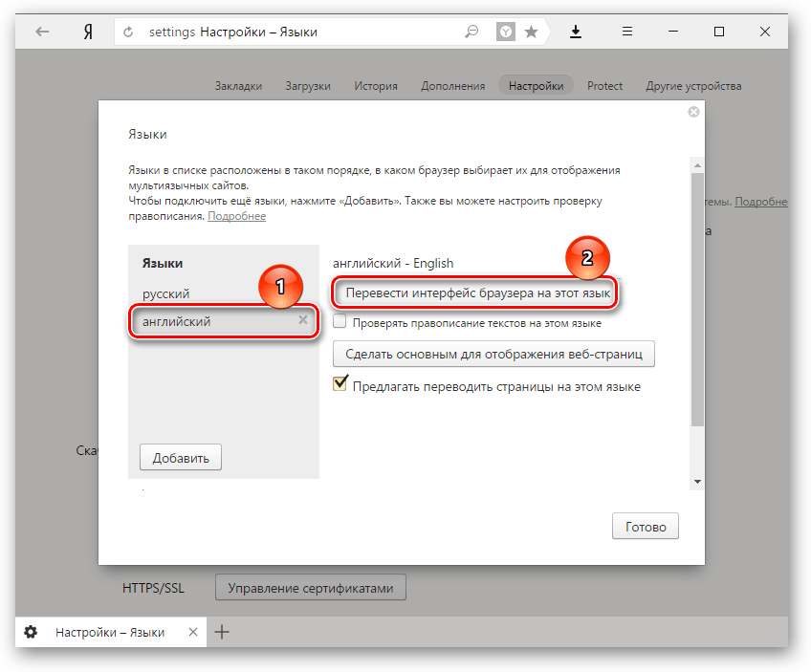Bookmark page with the star icon
Screen dimensions: 811x672
[531, 33]
